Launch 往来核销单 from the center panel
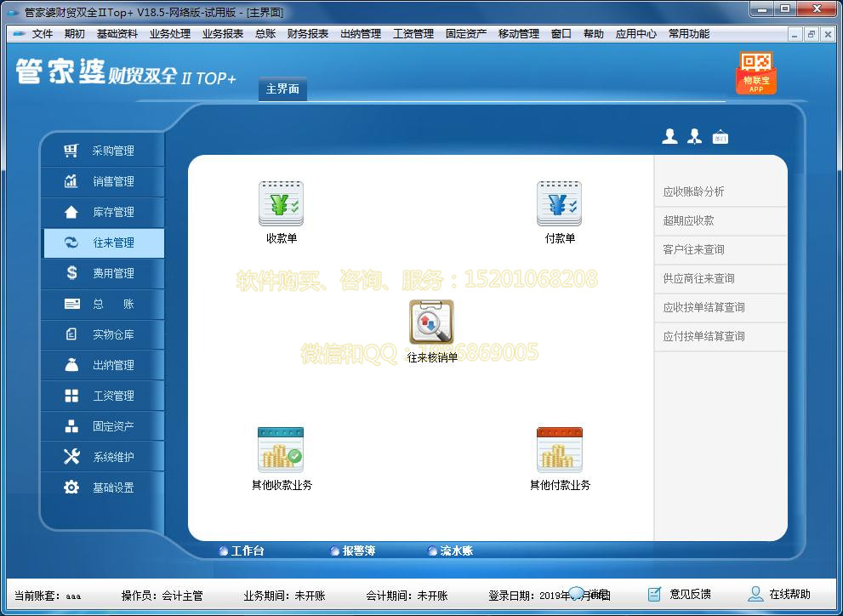843x616 pixels. click(430, 323)
